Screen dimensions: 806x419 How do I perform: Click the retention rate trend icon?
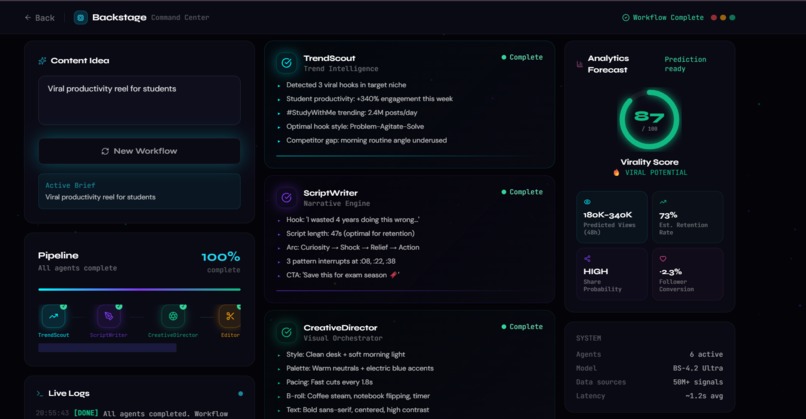tap(663, 202)
